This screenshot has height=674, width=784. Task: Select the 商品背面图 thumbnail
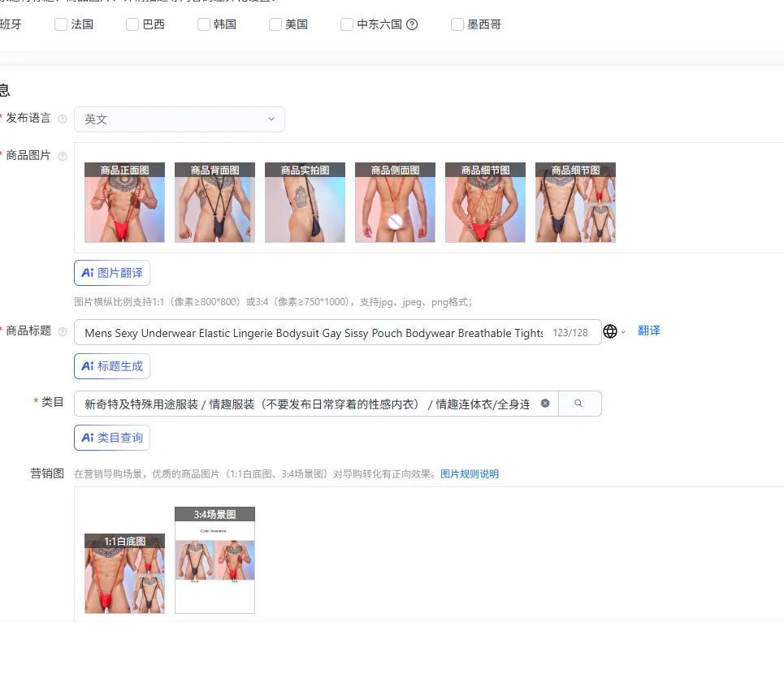214,202
